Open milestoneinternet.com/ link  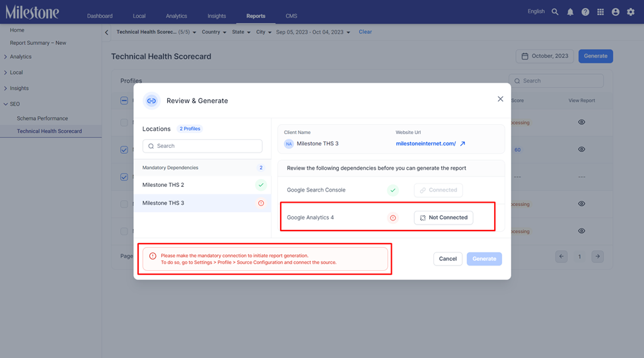click(x=425, y=144)
